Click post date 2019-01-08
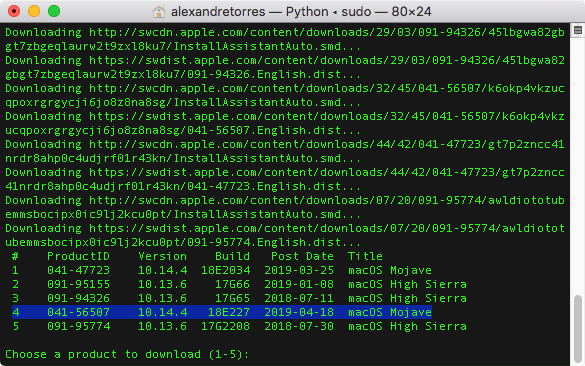This screenshot has height=366, width=585. 299,284
